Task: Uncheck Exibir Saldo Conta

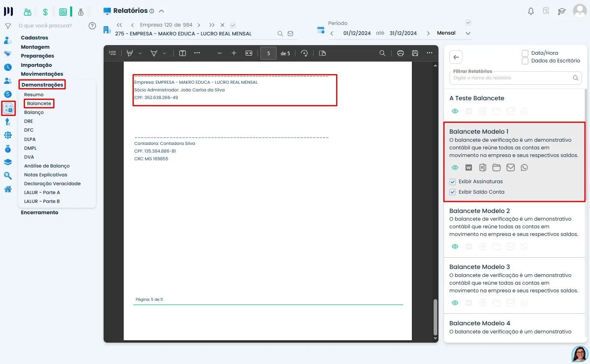Action: [x=453, y=192]
